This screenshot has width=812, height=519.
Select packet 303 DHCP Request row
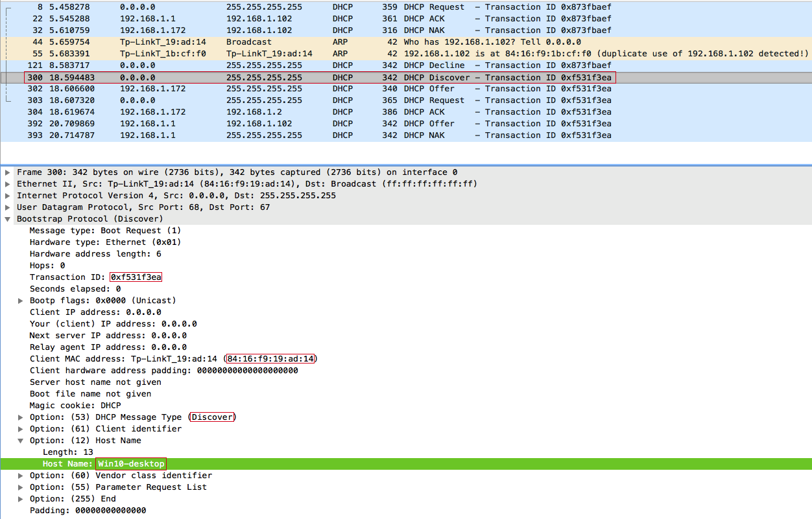(x=406, y=100)
